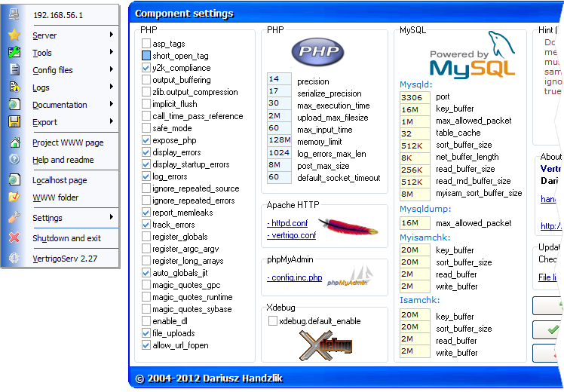This screenshot has width=564, height=392.
Task: Enable xdebug.default_enable checkbox
Action: pyautogui.click(x=273, y=321)
